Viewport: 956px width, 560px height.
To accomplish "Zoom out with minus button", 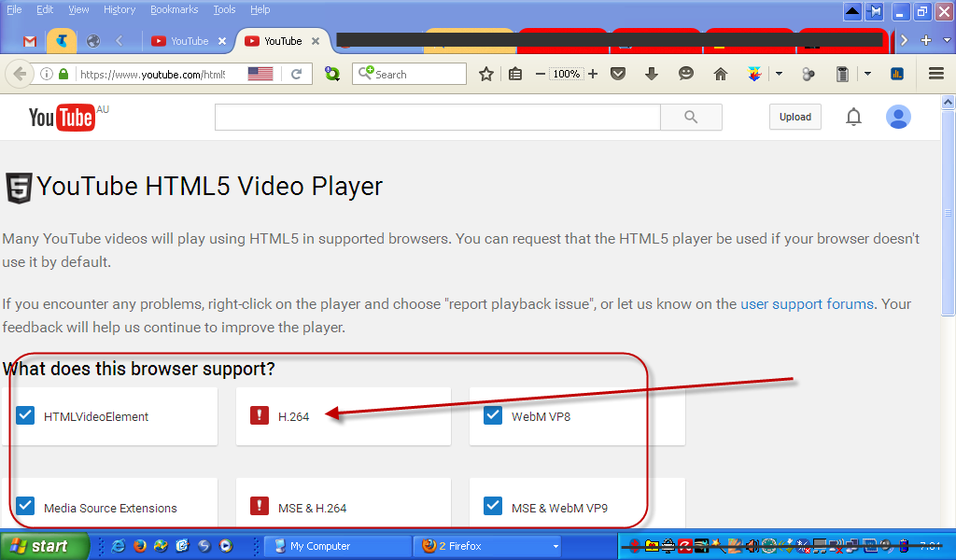I will coord(541,75).
